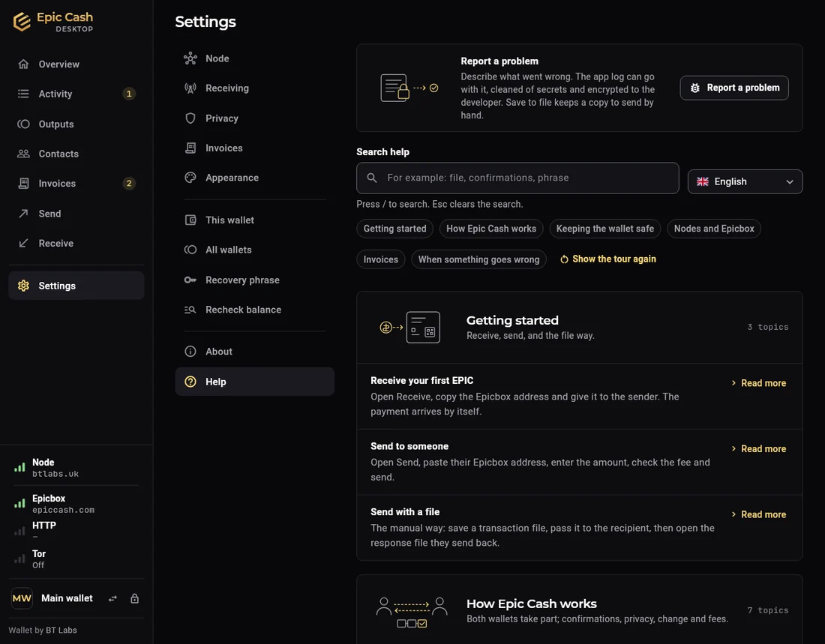
Task: Select the Recovery phrase settings tab
Action: click(x=255, y=280)
